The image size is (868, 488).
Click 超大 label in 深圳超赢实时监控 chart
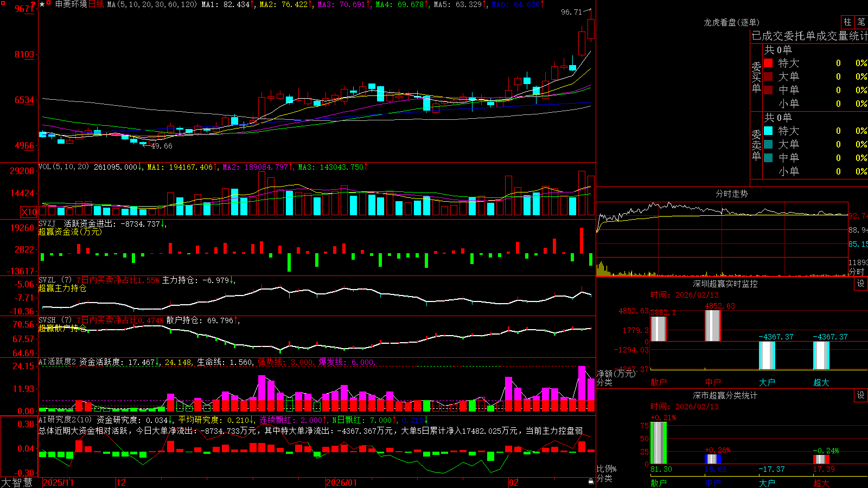tap(821, 382)
